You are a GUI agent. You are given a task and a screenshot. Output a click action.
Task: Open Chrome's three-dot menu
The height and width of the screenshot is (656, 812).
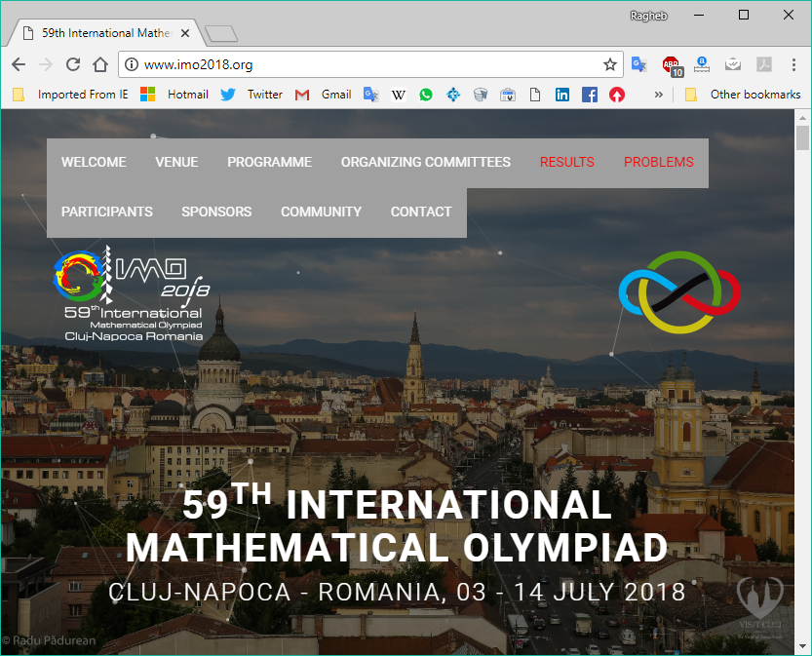click(x=795, y=65)
